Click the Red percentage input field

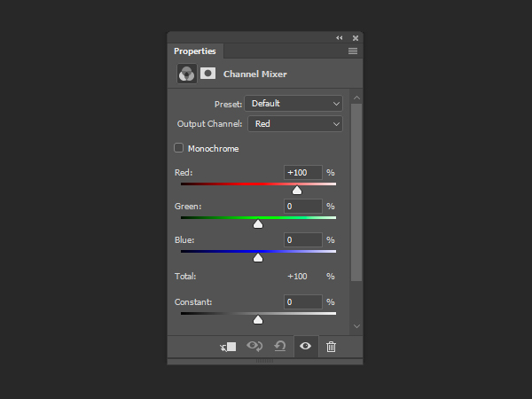(302, 172)
